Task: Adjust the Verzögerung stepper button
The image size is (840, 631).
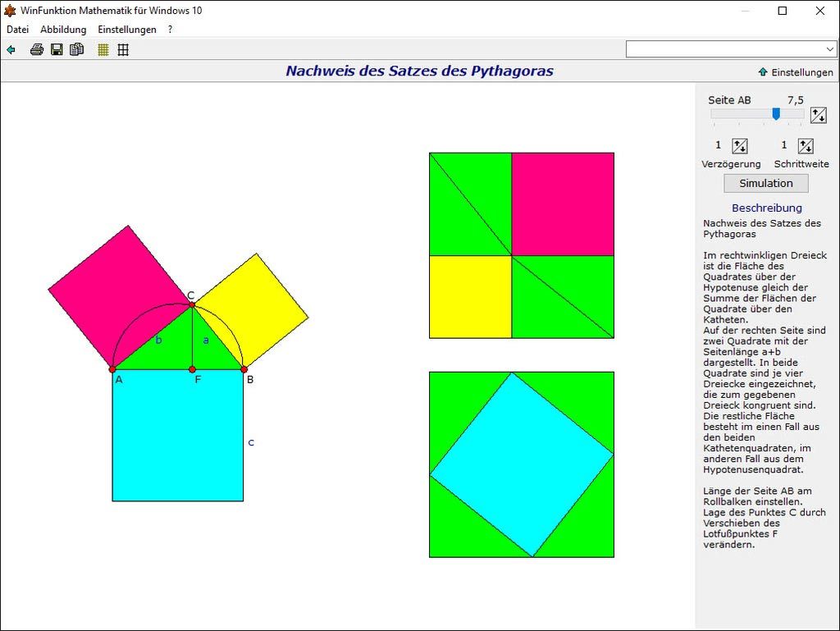Action: tap(739, 146)
